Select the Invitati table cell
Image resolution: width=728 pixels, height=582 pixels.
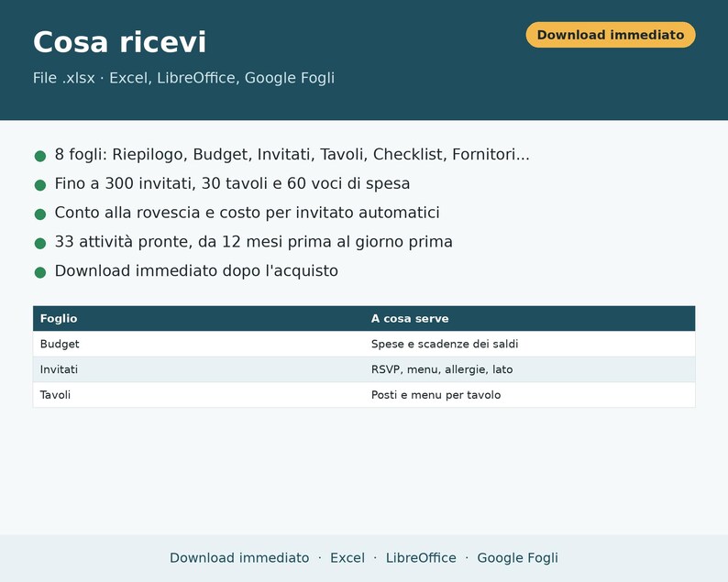click(198, 369)
